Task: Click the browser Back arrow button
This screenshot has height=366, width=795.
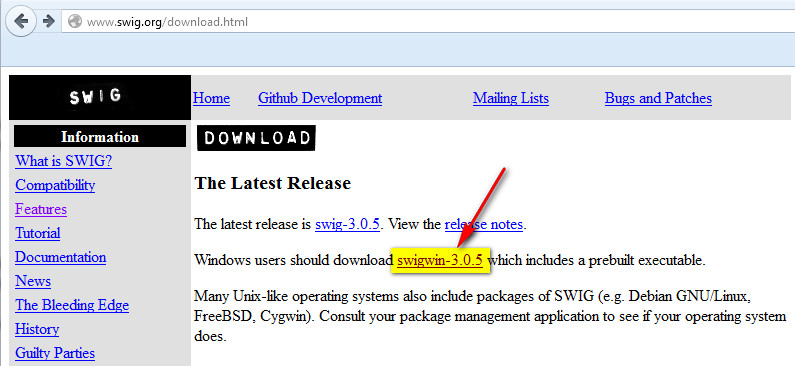Action: [x=21, y=21]
